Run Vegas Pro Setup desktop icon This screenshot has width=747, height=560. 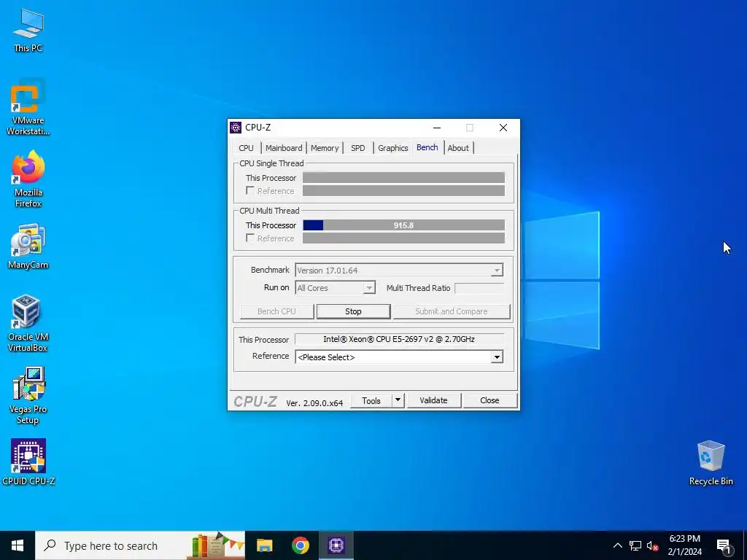pos(28,395)
